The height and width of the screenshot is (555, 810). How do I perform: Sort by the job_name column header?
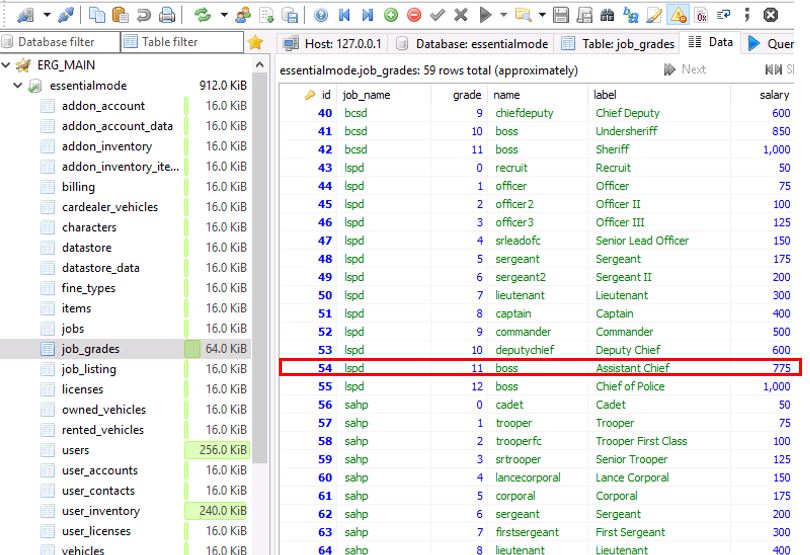[x=383, y=95]
